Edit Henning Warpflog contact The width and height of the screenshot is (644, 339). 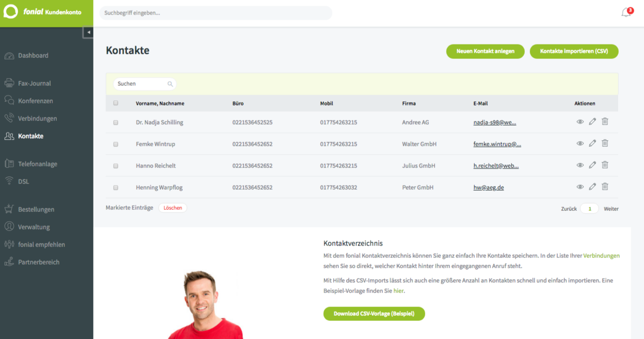click(592, 187)
